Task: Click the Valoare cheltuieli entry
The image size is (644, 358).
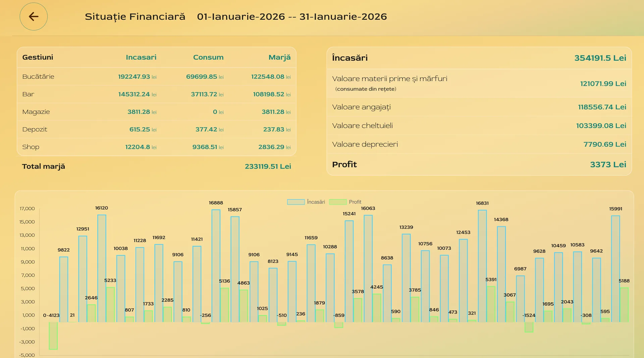Action: [x=470, y=126]
